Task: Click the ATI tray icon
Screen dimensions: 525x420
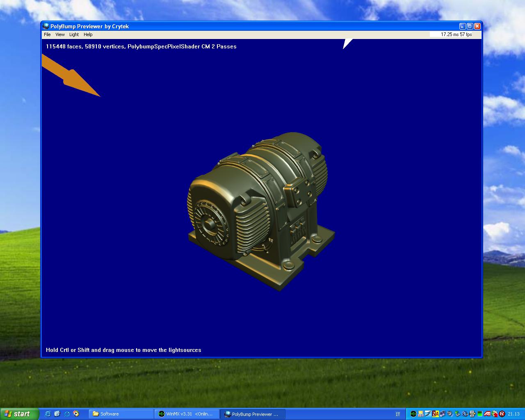Action: point(487,414)
